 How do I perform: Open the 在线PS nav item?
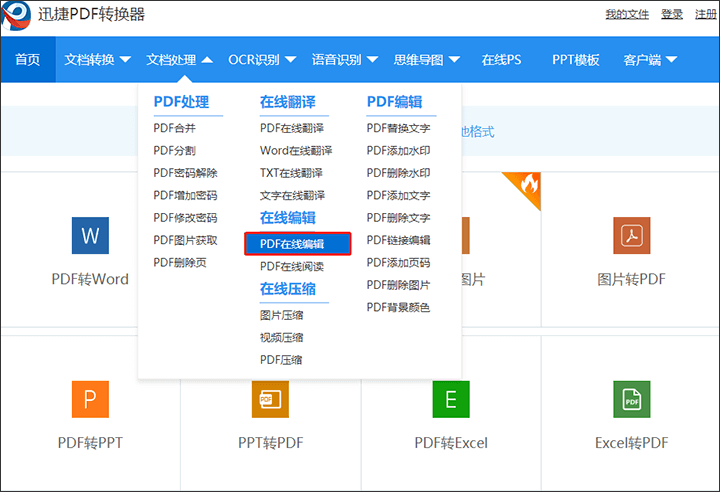(501, 60)
